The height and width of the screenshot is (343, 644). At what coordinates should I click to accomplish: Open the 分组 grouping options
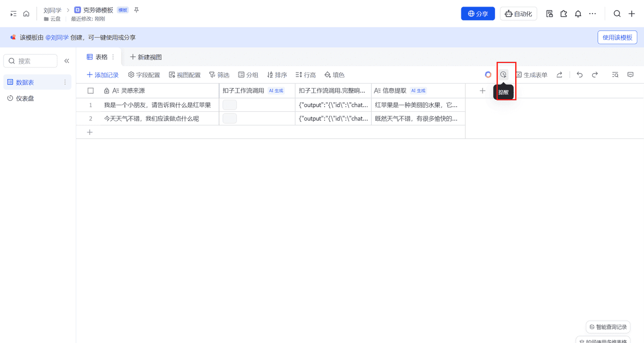(248, 75)
